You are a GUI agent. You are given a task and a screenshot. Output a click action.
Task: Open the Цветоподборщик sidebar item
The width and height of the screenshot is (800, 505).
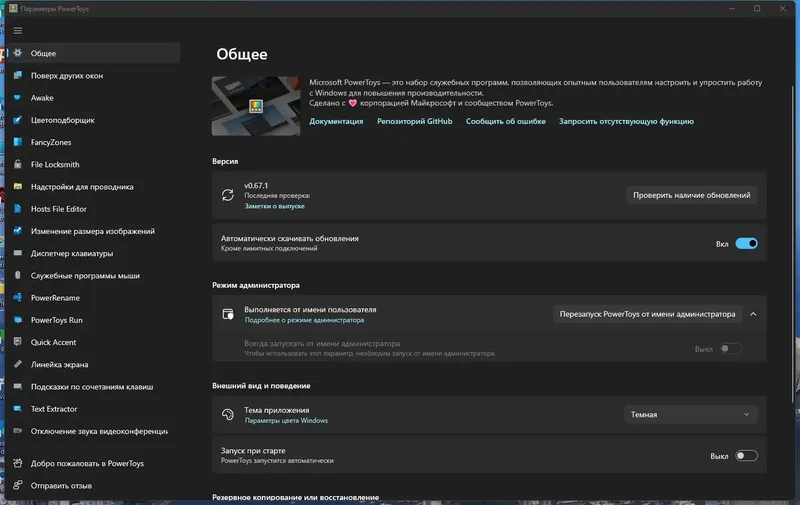click(x=62, y=120)
